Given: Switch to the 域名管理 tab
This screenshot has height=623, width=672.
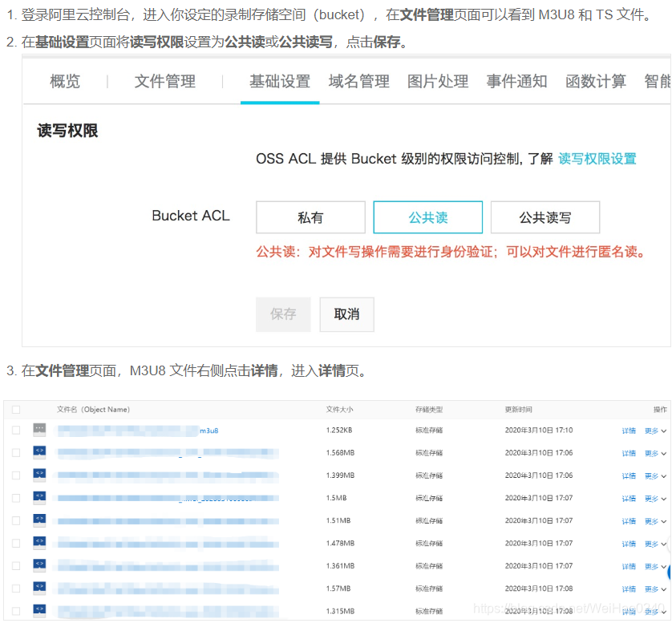Looking at the screenshot, I should click(x=358, y=81).
